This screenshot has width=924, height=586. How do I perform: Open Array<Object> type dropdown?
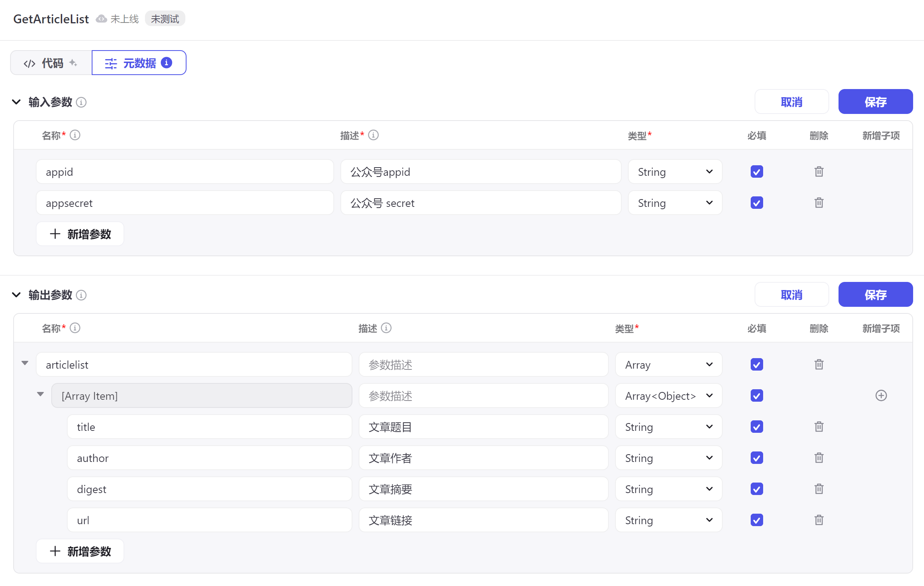668,395
